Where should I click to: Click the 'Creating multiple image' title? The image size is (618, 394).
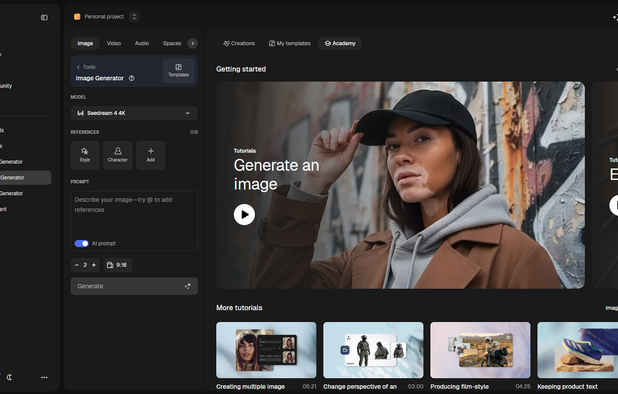(x=250, y=387)
